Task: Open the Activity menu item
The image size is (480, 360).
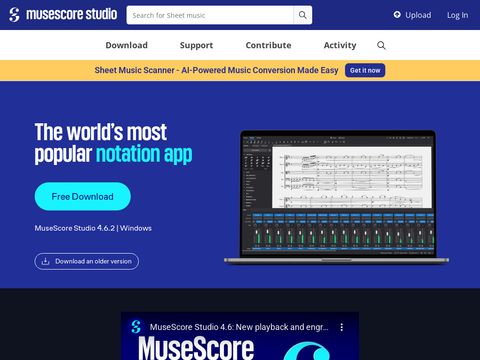Action: 340,45
